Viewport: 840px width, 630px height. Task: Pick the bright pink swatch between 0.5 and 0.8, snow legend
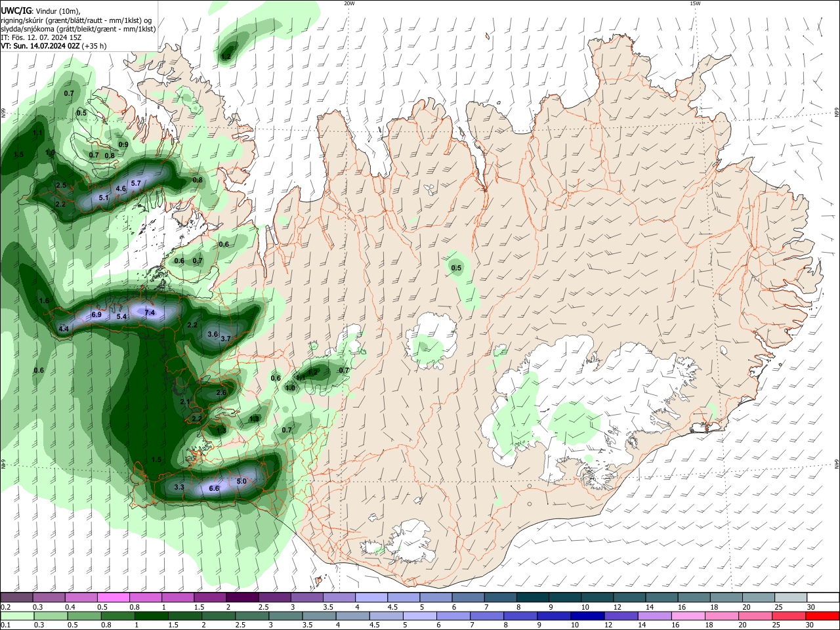tap(114, 597)
